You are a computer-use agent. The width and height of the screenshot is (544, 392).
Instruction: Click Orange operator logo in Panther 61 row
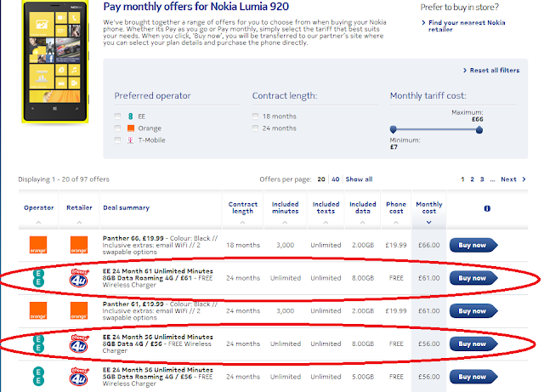pos(38,311)
